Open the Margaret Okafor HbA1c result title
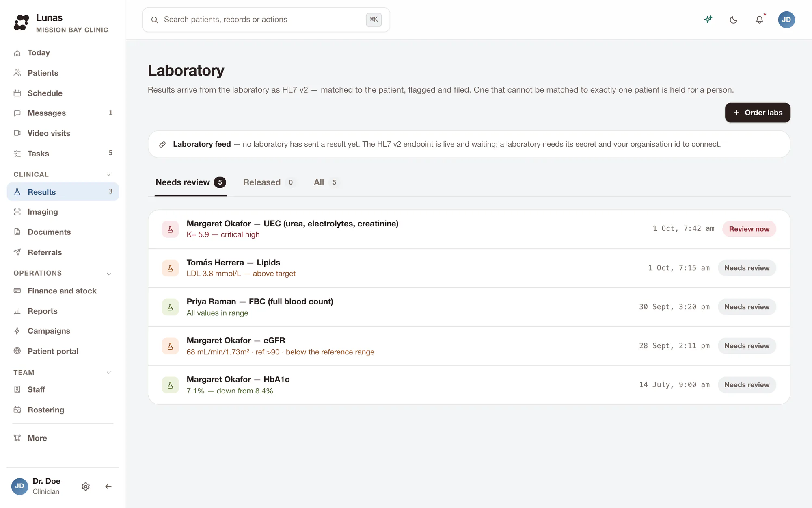Viewport: 812px width, 508px height. click(x=238, y=379)
